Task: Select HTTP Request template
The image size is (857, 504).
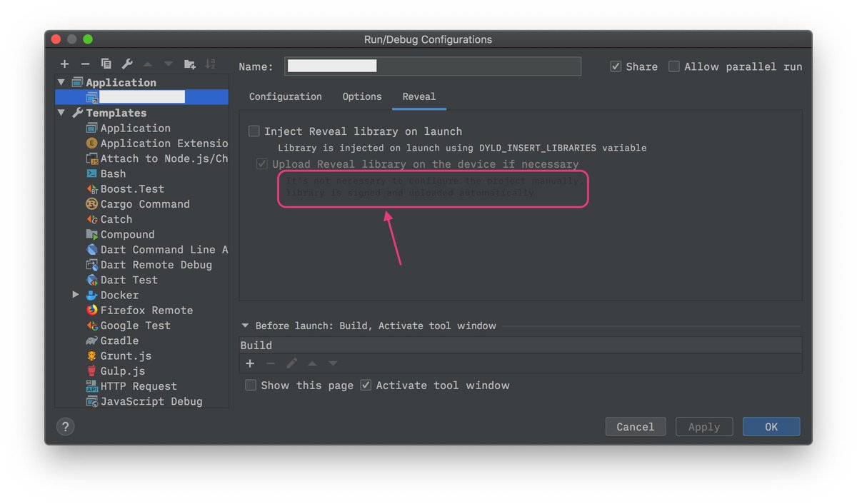Action: [x=139, y=386]
